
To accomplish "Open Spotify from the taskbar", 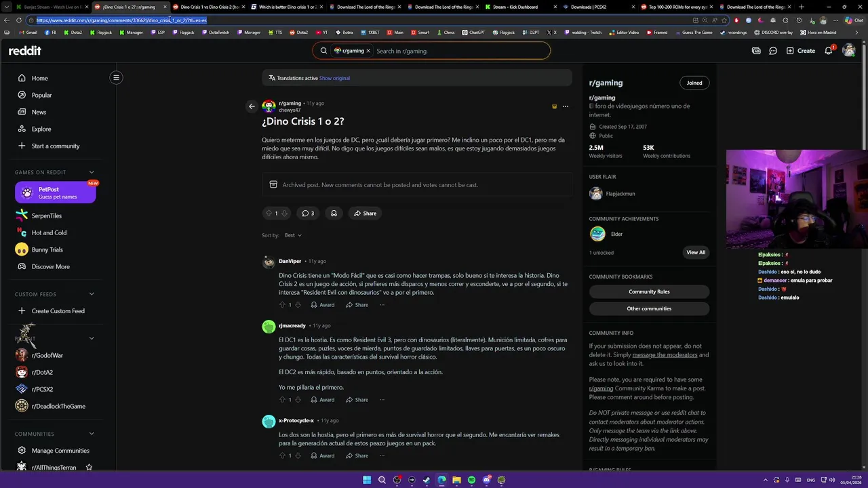I will [x=471, y=480].
